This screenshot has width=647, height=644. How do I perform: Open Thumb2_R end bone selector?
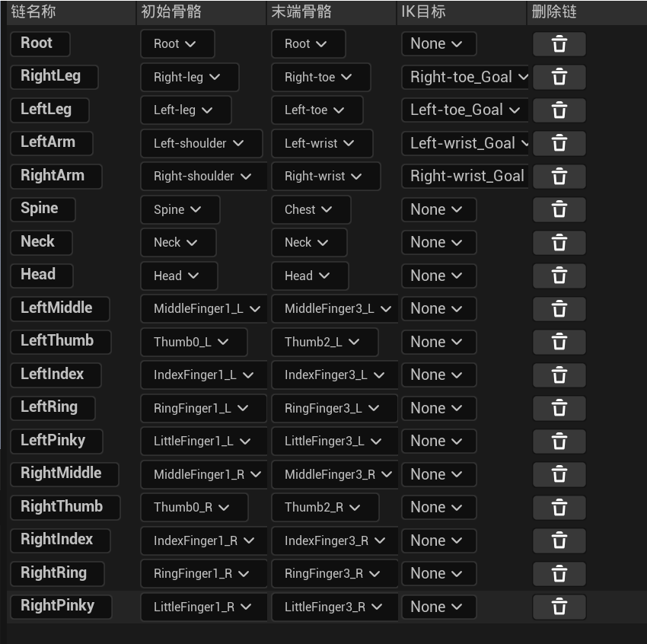coord(325,507)
